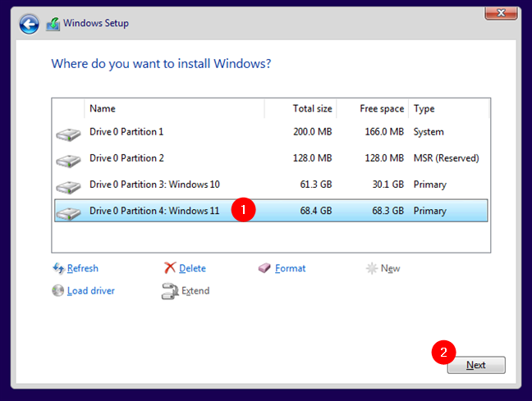Click the 128.0 MB total size of Partition 2
This screenshot has height=401, width=532.
pyautogui.click(x=313, y=158)
